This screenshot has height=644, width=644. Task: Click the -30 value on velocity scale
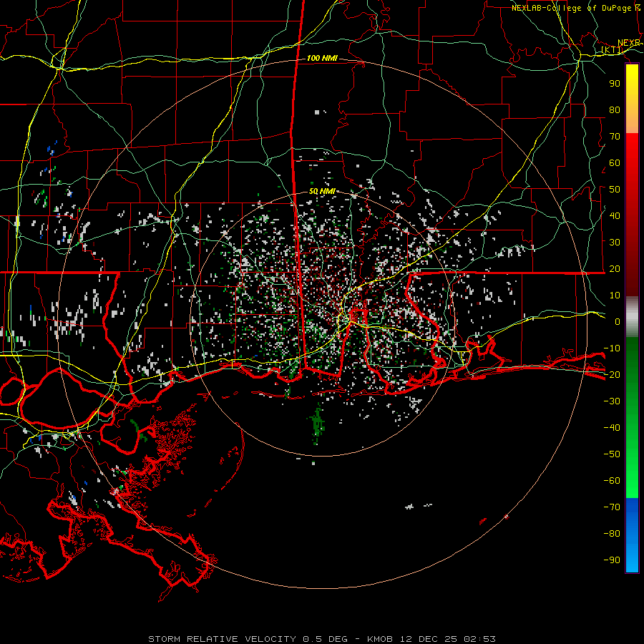tap(612, 401)
